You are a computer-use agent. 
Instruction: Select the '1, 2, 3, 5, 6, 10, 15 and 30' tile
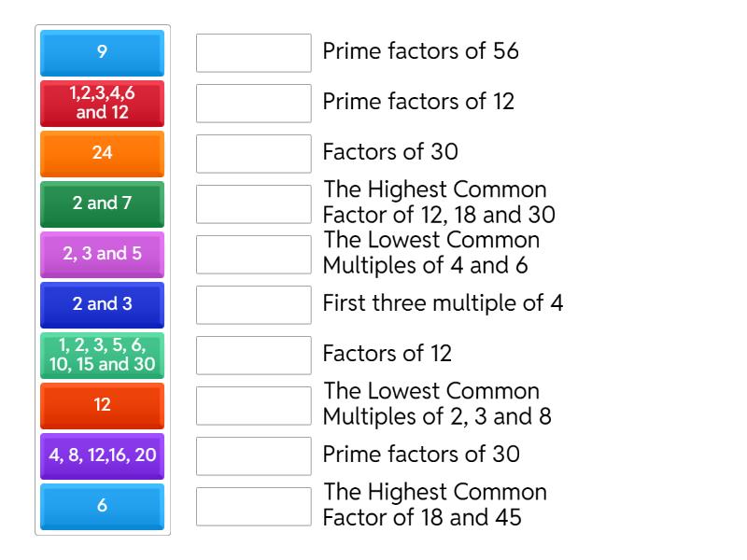point(103,356)
